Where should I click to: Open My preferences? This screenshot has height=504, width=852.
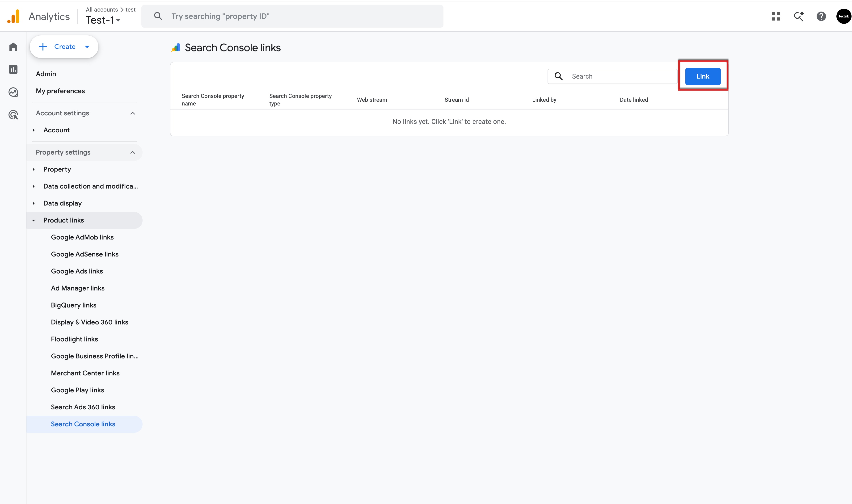[x=60, y=91]
